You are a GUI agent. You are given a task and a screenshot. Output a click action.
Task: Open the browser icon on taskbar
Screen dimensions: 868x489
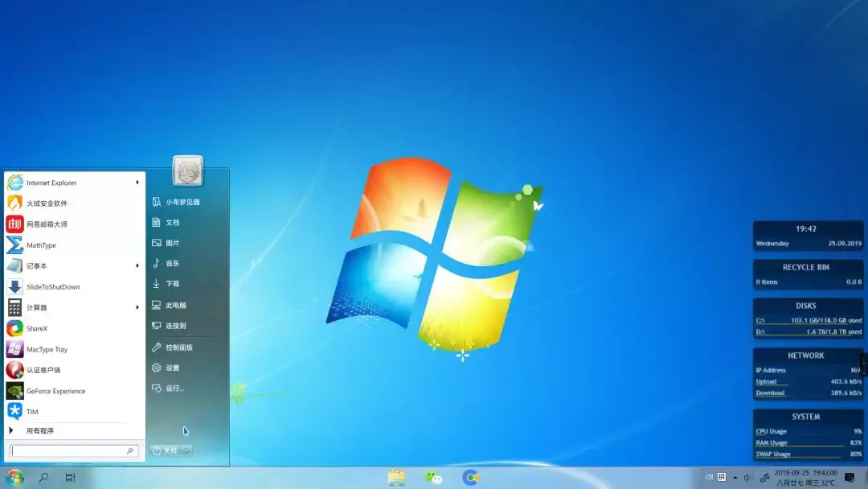(x=470, y=478)
